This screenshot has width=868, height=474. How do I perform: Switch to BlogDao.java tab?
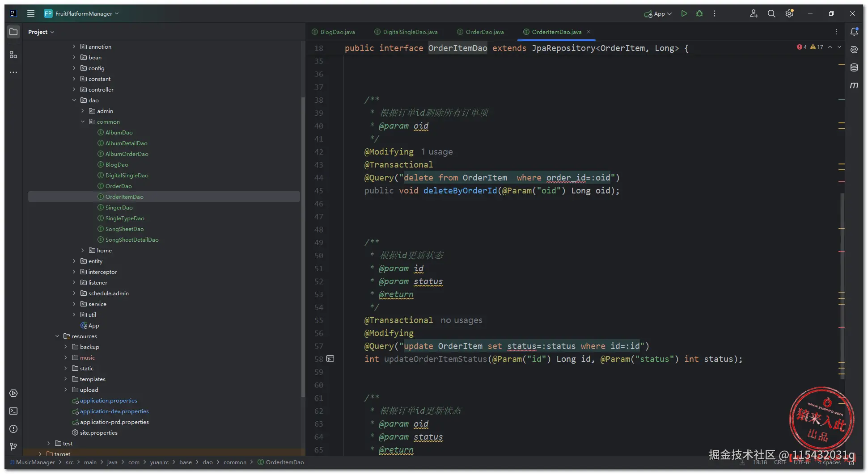333,32
